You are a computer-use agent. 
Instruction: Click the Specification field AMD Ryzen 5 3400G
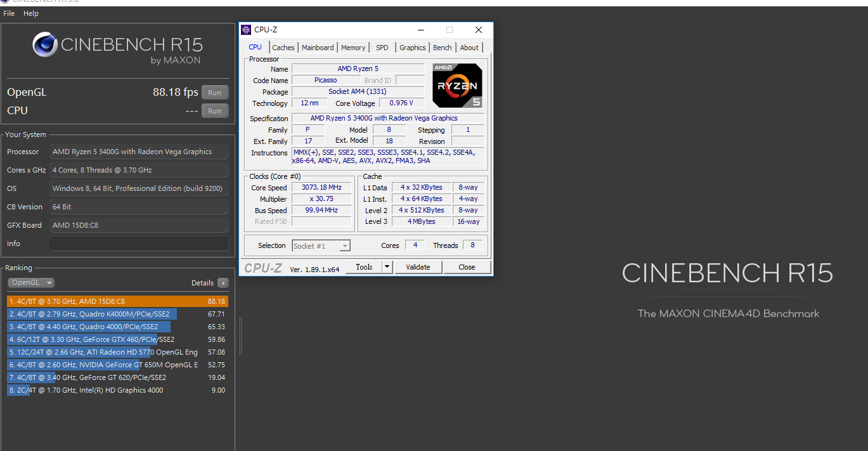pos(387,119)
